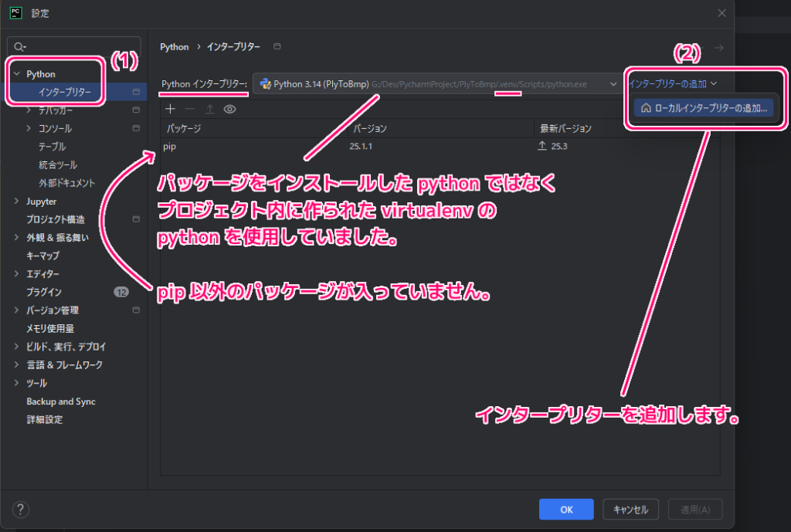The image size is (791, 532).
Task: Open the Python 3.14 (PlyToBmp) interpreter dropdown
Action: click(x=433, y=83)
